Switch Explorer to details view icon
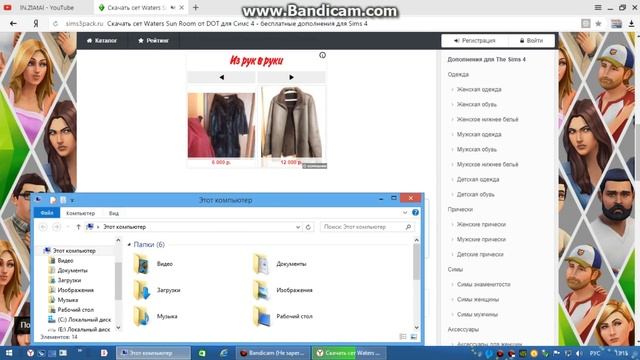The image size is (640, 360). pos(403,337)
